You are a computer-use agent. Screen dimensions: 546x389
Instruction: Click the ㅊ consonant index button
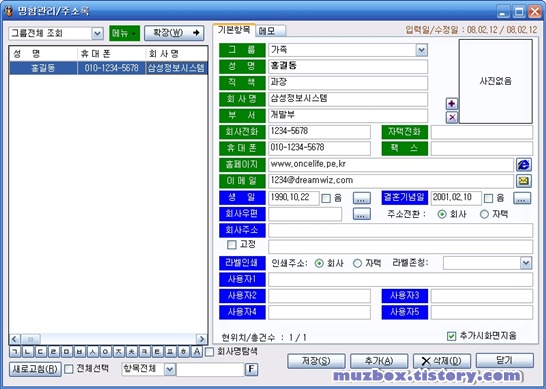pyautogui.click(x=131, y=352)
